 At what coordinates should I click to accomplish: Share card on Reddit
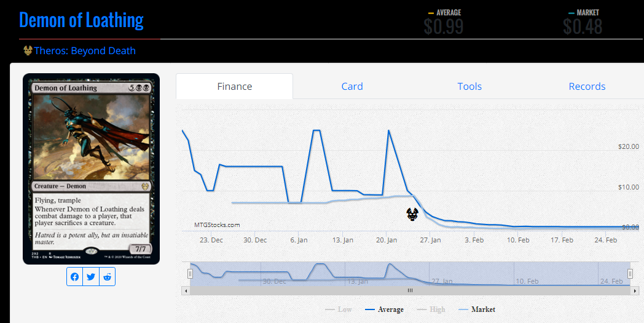107,276
